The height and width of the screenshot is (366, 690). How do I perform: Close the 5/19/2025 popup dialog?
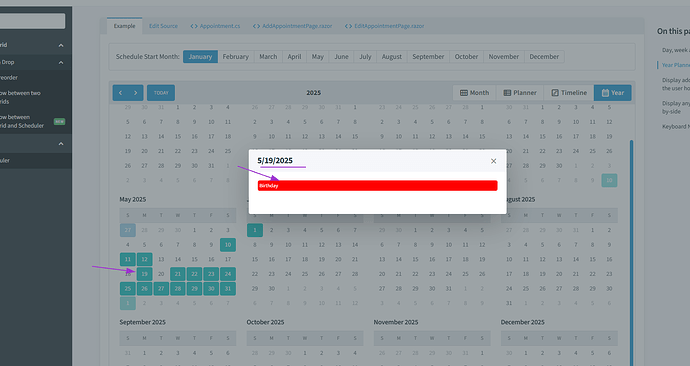pos(493,161)
